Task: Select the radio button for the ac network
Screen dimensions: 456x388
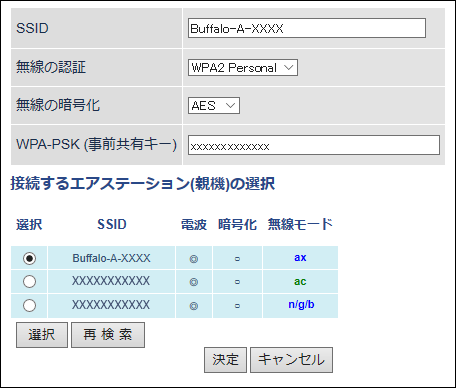Action: click(29, 282)
